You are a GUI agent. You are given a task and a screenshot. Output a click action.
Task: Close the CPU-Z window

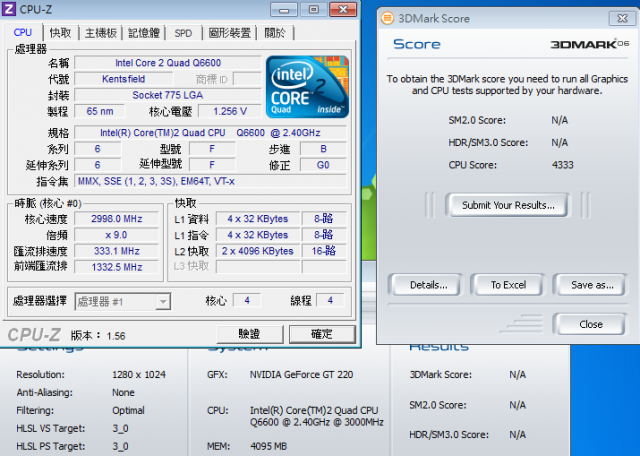click(x=343, y=9)
